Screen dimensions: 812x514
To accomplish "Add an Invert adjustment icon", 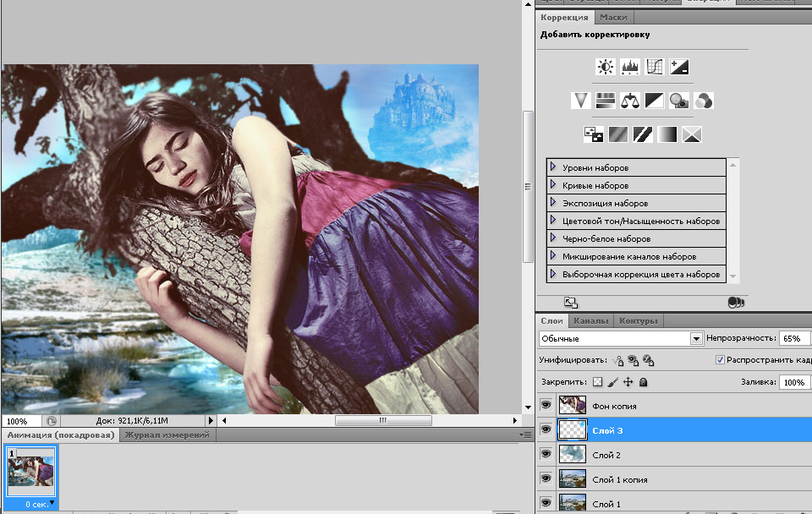I will pyautogui.click(x=593, y=134).
